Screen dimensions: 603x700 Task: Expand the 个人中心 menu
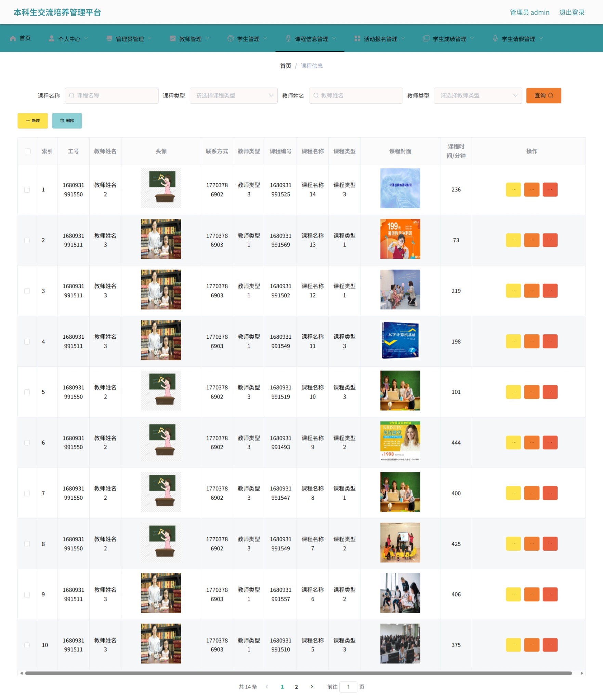[x=69, y=39]
